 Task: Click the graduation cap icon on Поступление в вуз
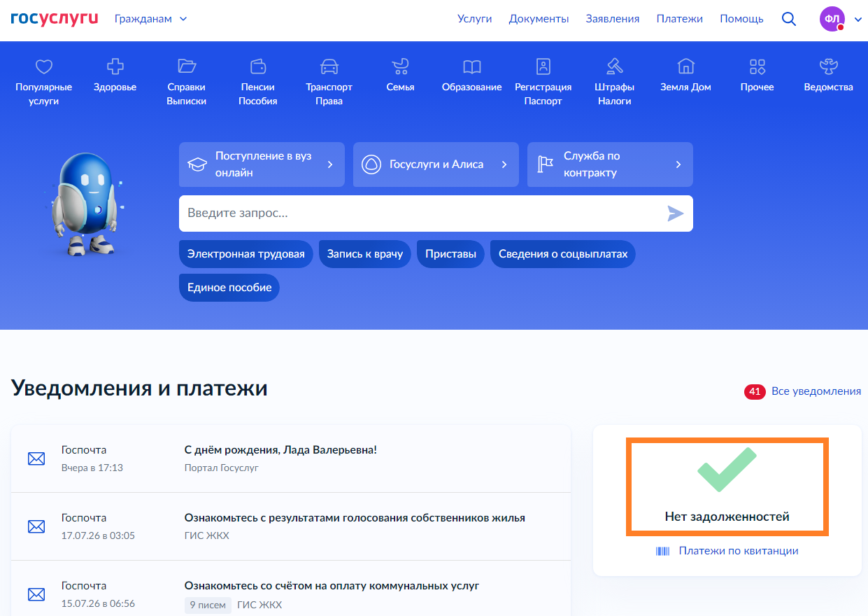[x=198, y=164]
